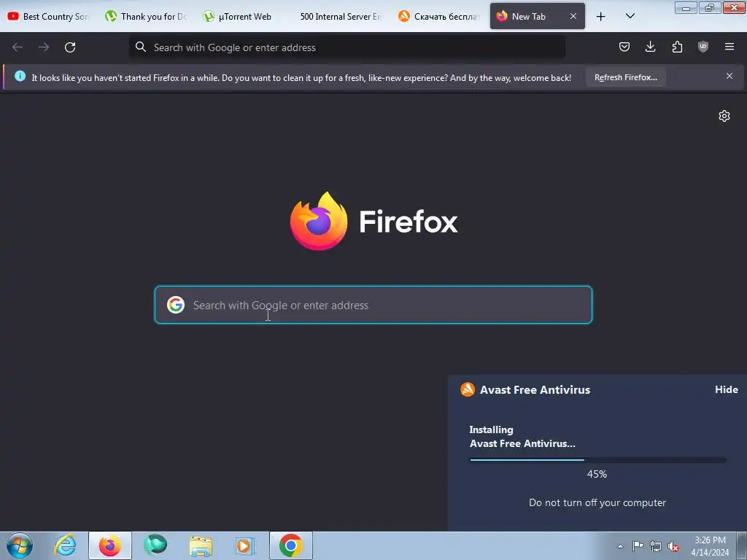Hide the Avast installer popup
This screenshot has height=560, width=747.
[x=726, y=389]
